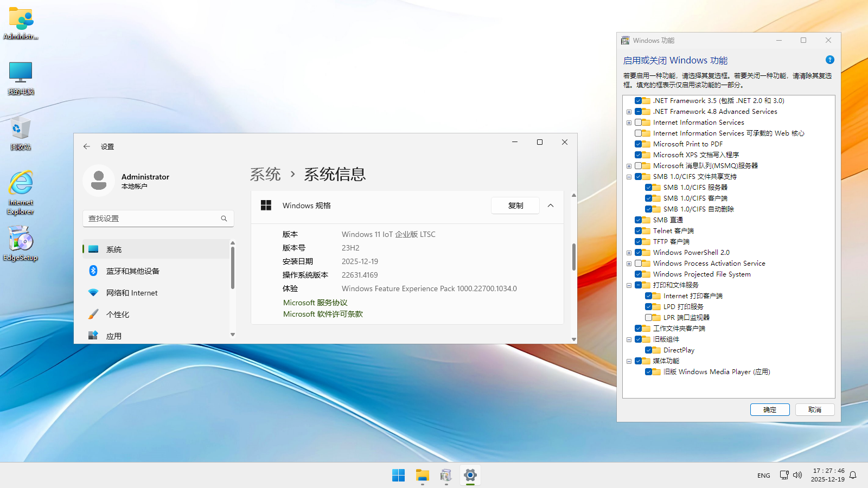Image resolution: width=868 pixels, height=488 pixels.
Task: Click the Settings gear on taskbar
Action: 470,476
